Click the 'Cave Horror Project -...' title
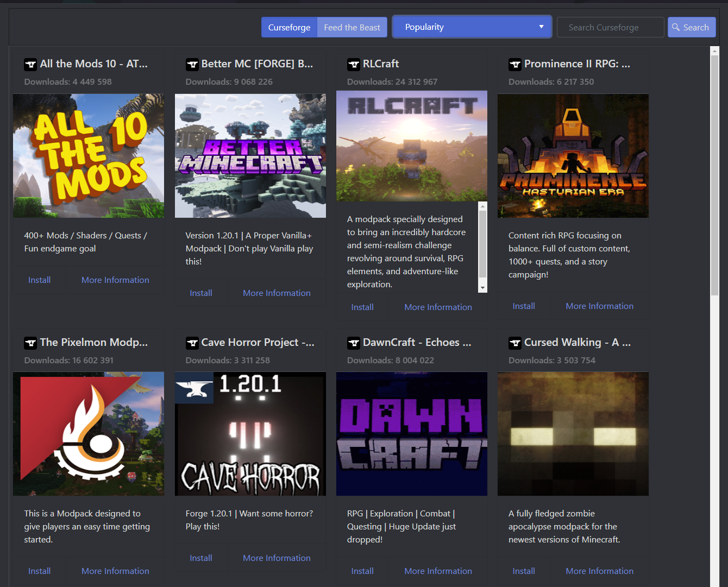The height and width of the screenshot is (587, 728). pos(258,343)
